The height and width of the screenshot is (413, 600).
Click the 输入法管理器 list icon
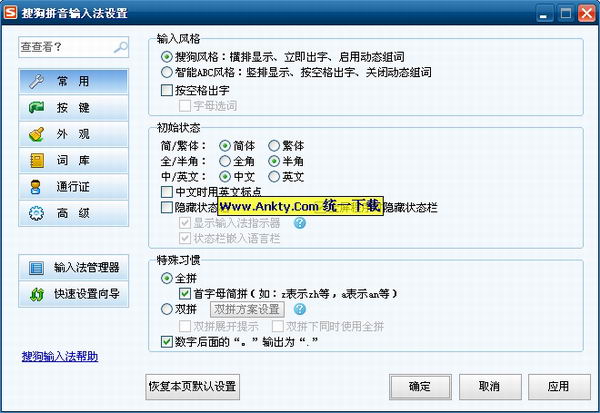[x=37, y=268]
